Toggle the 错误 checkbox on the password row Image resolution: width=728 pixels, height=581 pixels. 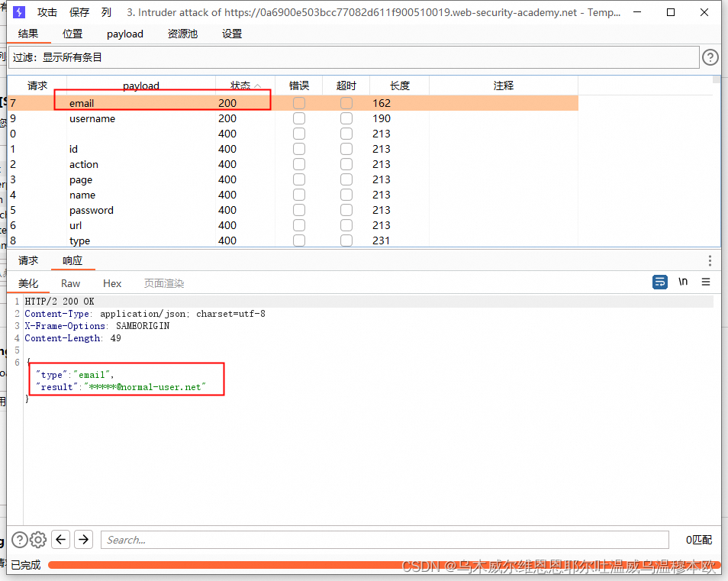298,210
